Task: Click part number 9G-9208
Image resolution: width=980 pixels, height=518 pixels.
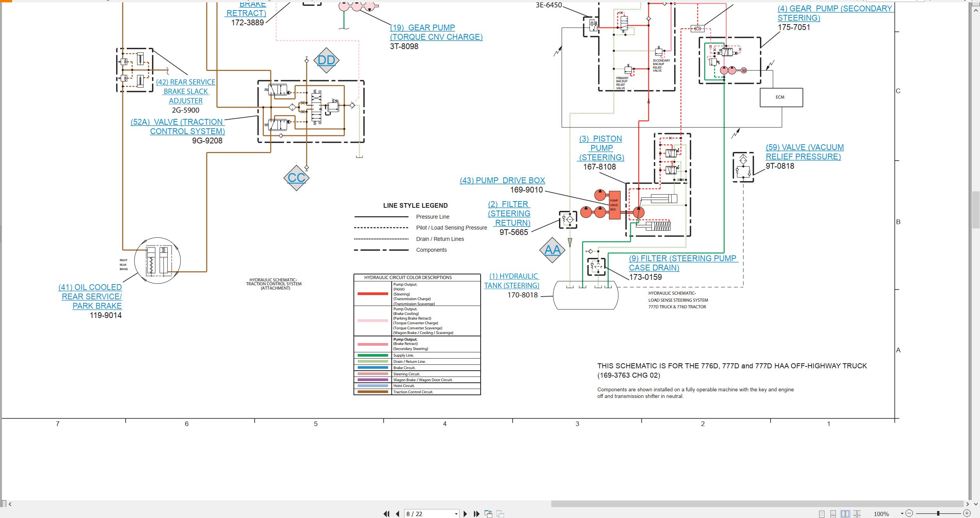Action: click(x=207, y=141)
